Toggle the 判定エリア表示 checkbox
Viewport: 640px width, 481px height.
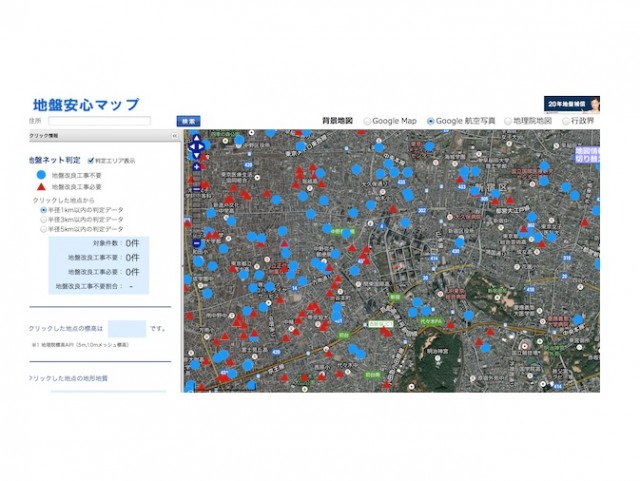click(x=91, y=159)
